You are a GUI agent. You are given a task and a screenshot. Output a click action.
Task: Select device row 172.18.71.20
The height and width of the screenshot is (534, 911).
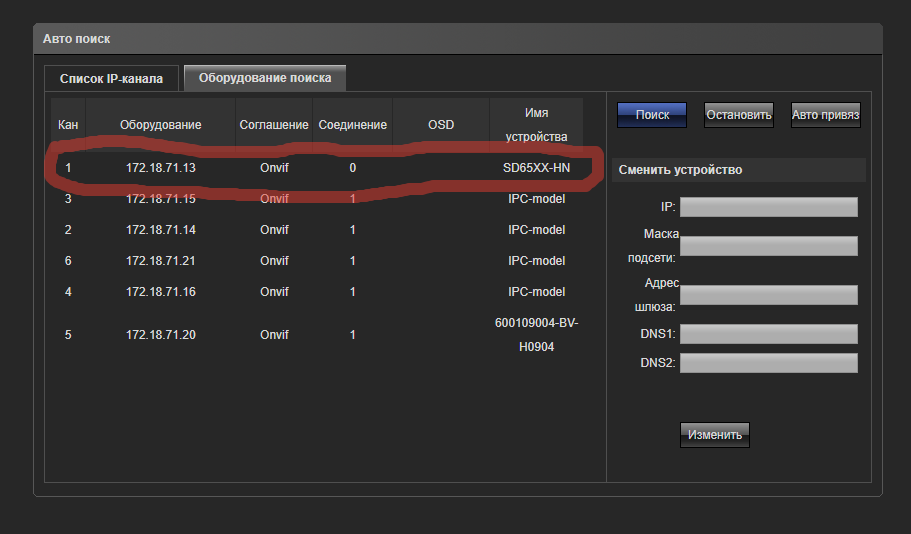[x=161, y=335]
